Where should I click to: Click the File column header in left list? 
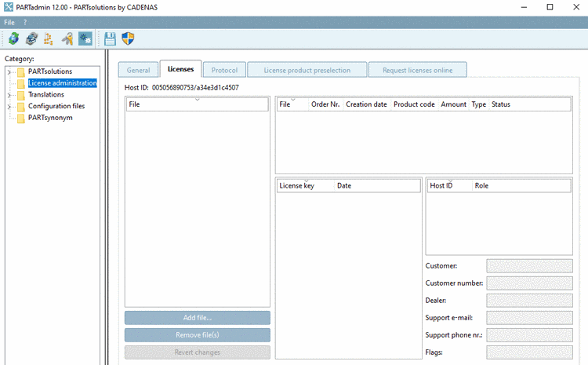[198, 104]
